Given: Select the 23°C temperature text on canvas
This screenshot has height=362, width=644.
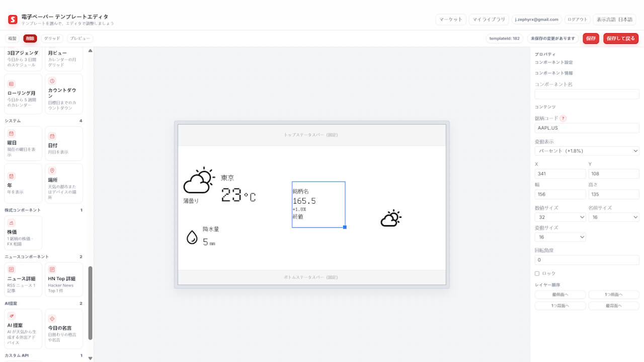Looking at the screenshot, I should coord(238,195).
